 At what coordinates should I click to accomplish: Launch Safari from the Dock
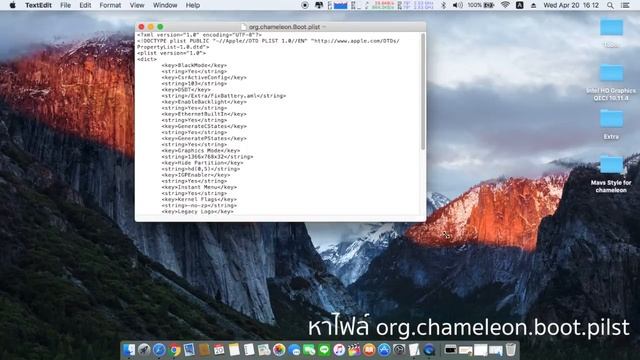tap(159, 350)
